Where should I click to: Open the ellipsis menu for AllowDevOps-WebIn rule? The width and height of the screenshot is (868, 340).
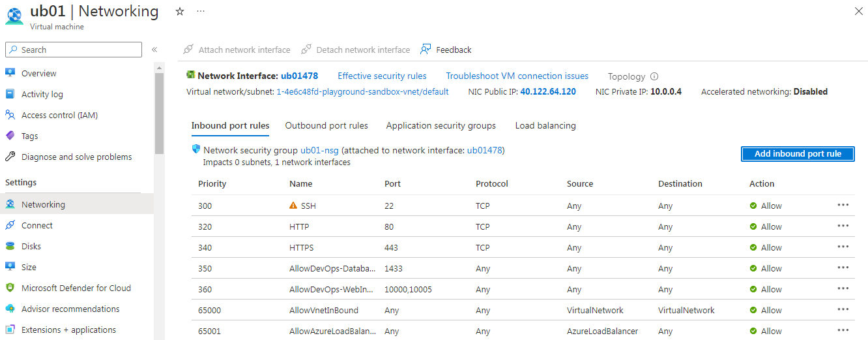843,288
